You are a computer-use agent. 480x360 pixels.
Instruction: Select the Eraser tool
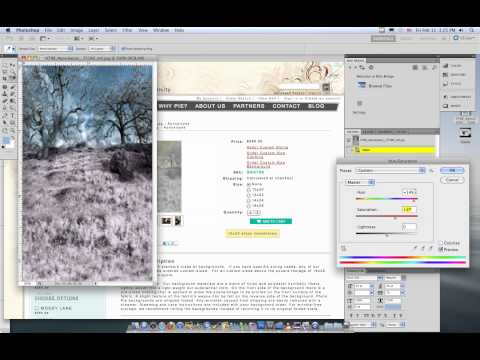click(x=5, y=100)
